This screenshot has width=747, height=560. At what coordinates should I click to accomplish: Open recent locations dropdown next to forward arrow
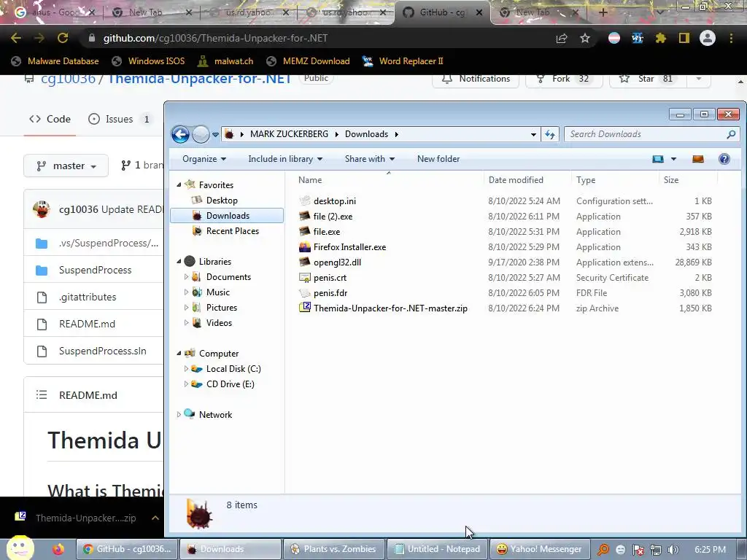click(x=215, y=135)
